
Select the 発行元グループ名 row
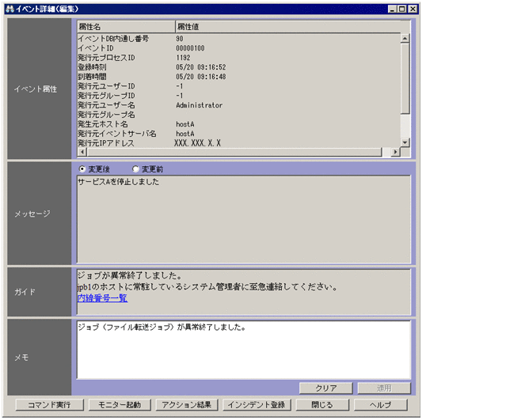coord(238,115)
